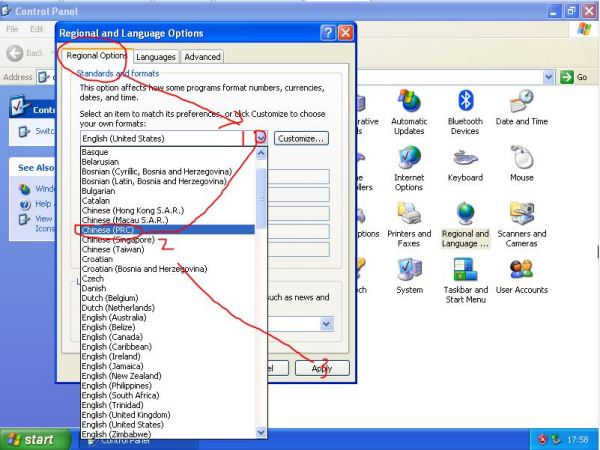Switch to the Advanced tab
600x450 pixels.
coord(202,57)
